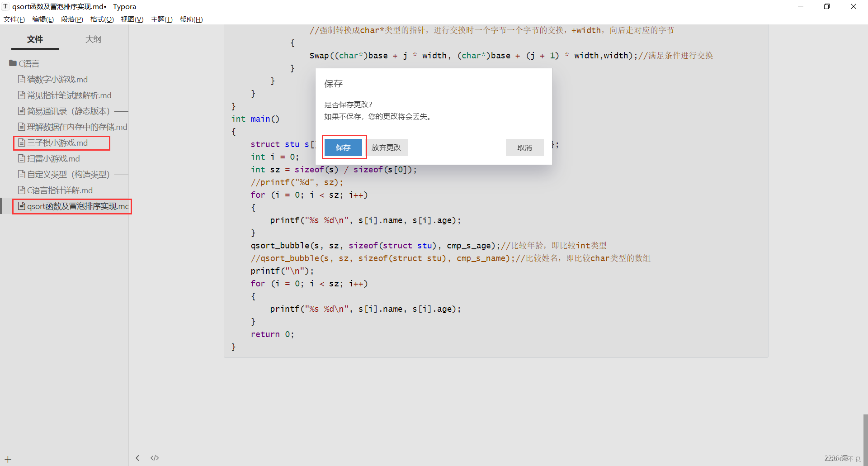
Task: Open the 编辑(E) menu
Action: (43, 19)
